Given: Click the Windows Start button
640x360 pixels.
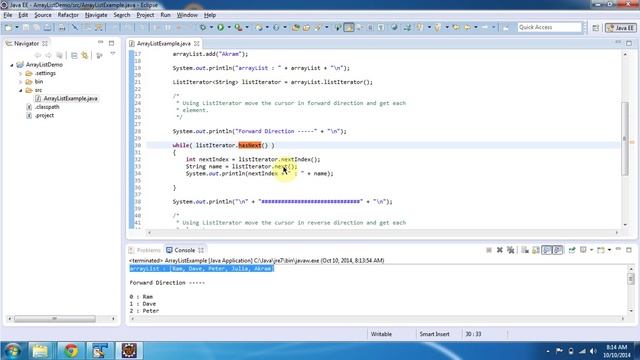Looking at the screenshot, I should pos(12,351).
